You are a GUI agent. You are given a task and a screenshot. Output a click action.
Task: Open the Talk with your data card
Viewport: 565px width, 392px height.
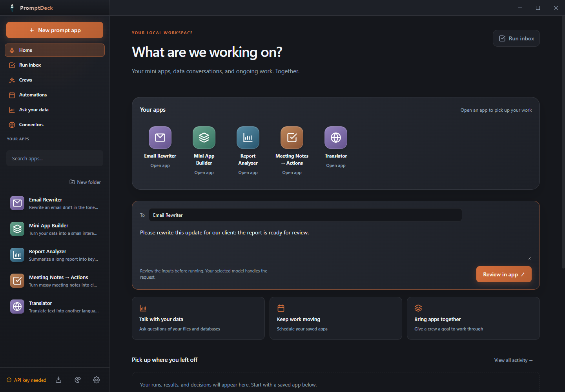(199, 318)
